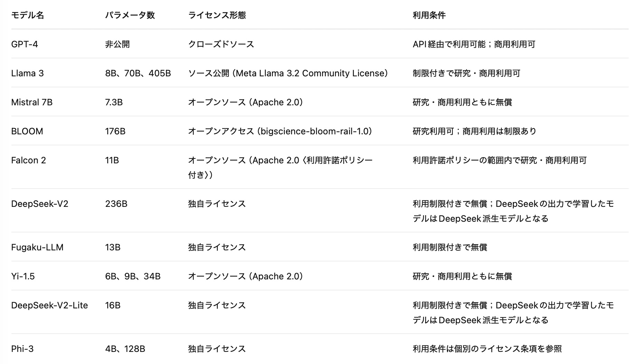Select the Phi-3 model name cell
The width and height of the screenshot is (638, 364).
[22, 349]
